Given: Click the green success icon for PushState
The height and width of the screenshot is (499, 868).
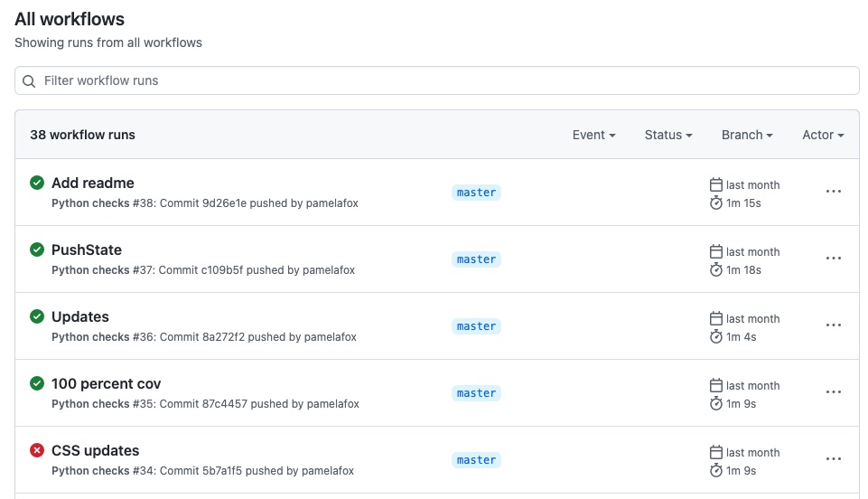Looking at the screenshot, I should (37, 249).
